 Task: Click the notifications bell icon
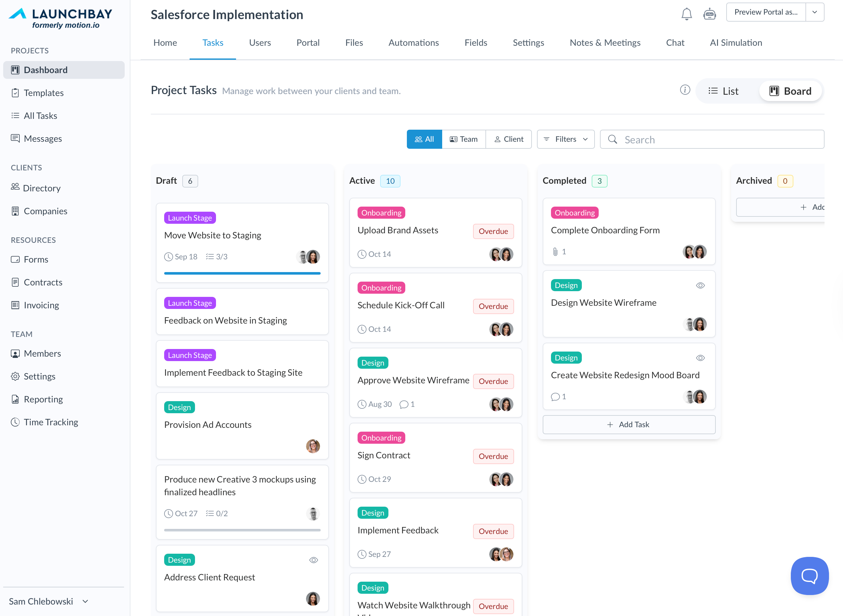pyautogui.click(x=686, y=14)
